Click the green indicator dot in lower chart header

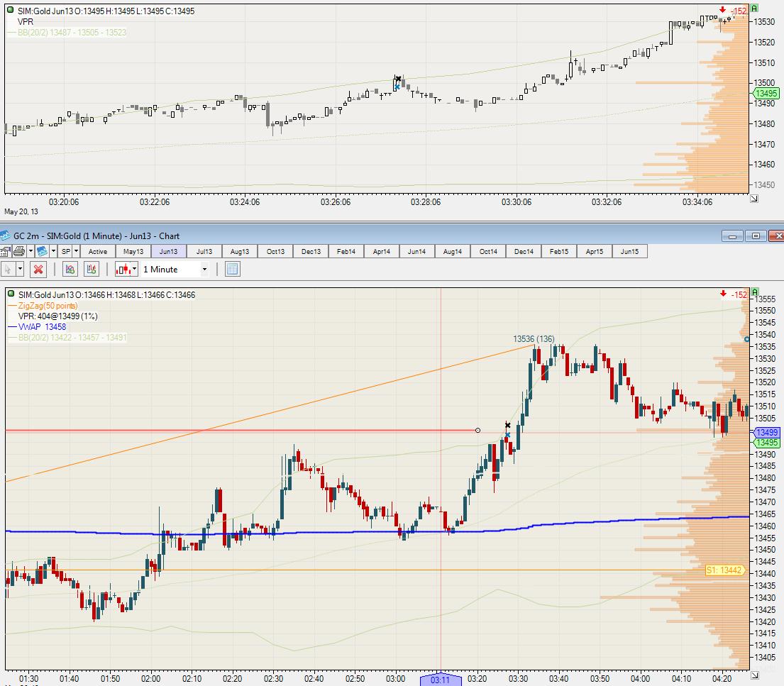(x=11, y=294)
